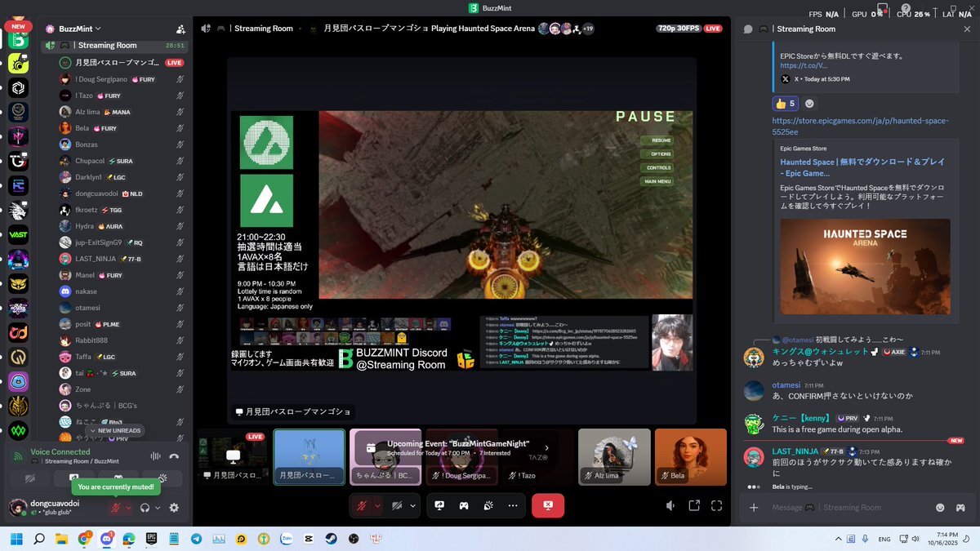Disconnect from voice with the hang-up icon
This screenshot has width=980, height=551.
174,456
